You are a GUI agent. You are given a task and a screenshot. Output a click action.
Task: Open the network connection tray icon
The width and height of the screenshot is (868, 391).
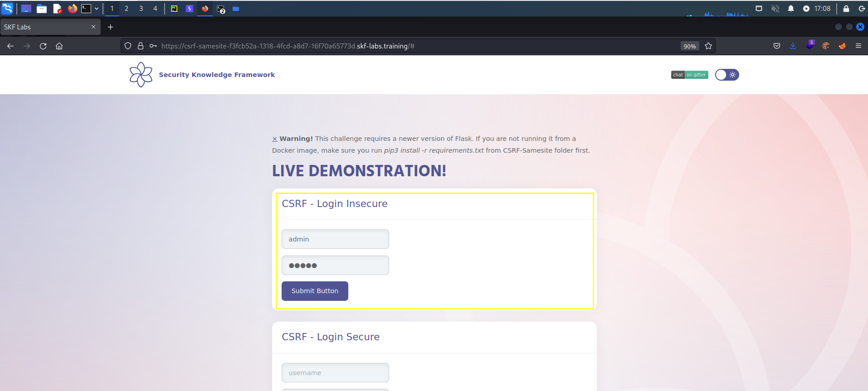click(x=759, y=9)
